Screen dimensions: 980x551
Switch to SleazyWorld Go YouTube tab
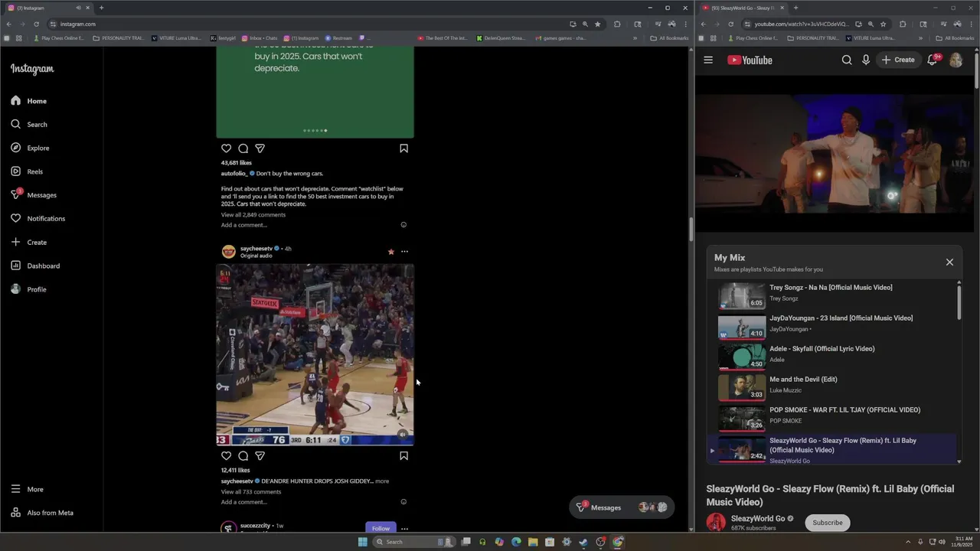coord(743,8)
